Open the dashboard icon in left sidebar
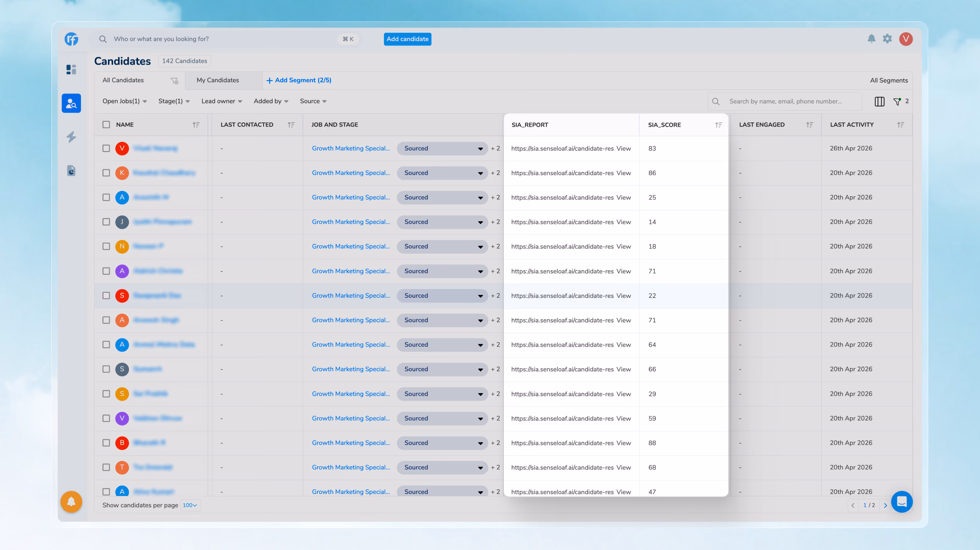The image size is (980, 550). point(71,69)
